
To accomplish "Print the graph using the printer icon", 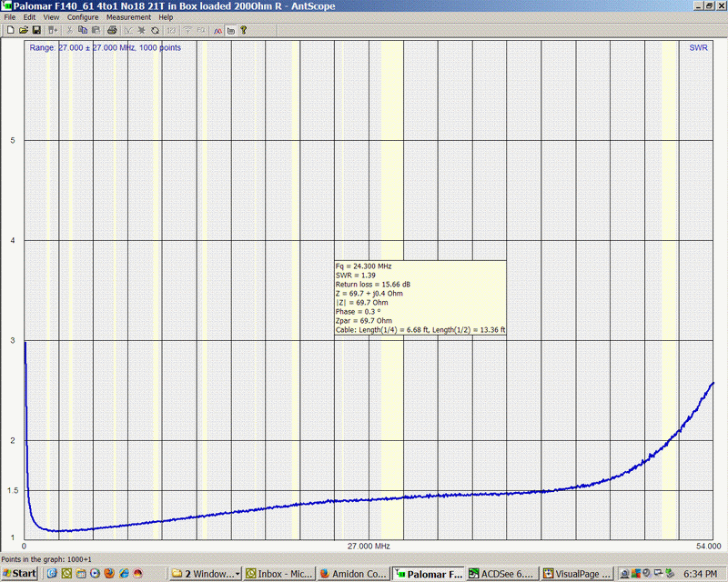I will tap(112, 31).
